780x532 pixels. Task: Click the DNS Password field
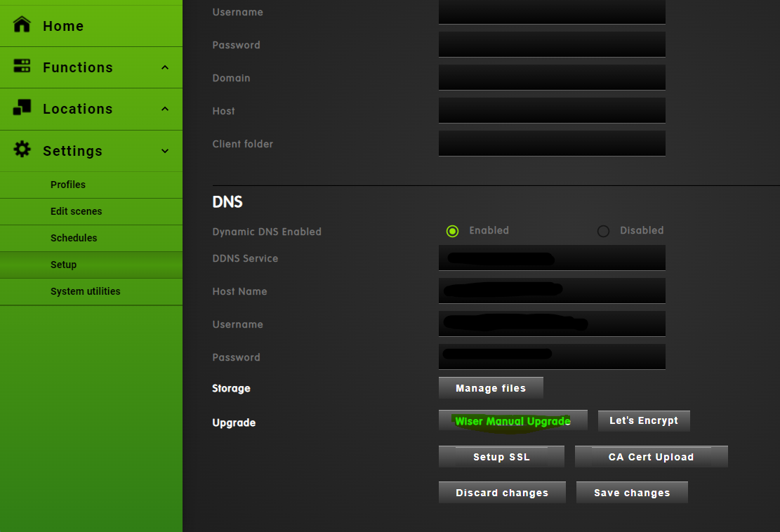click(552, 357)
